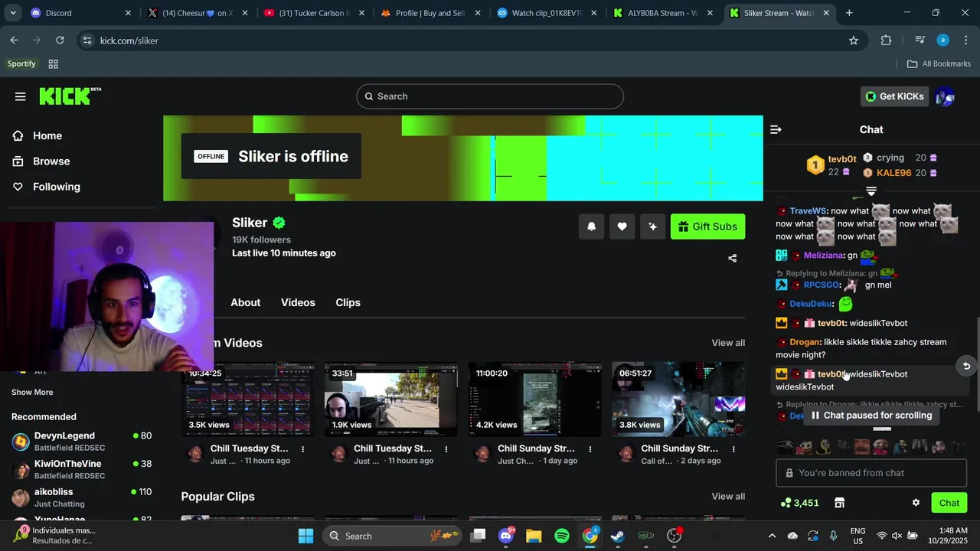
Task: Bookmark this page with the star icon
Action: 854,41
